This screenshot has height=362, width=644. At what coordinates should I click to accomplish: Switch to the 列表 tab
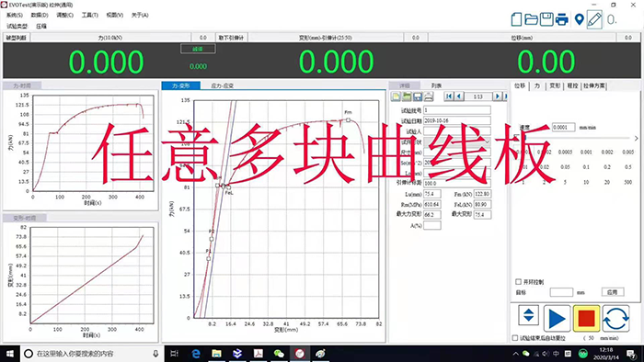pos(436,85)
